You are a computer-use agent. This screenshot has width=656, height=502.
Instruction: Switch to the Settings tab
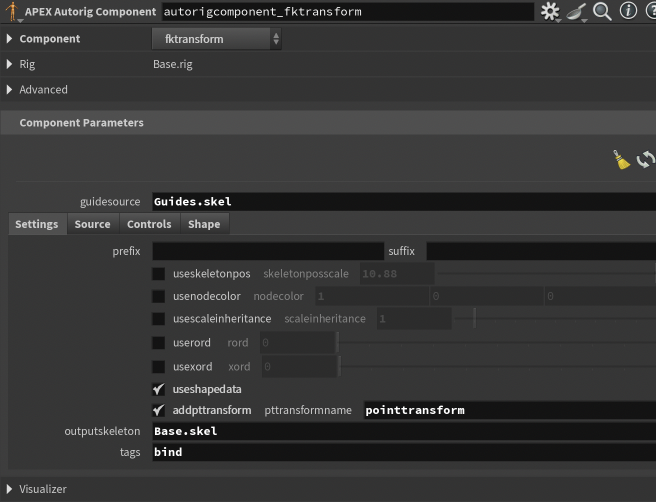[37, 224]
